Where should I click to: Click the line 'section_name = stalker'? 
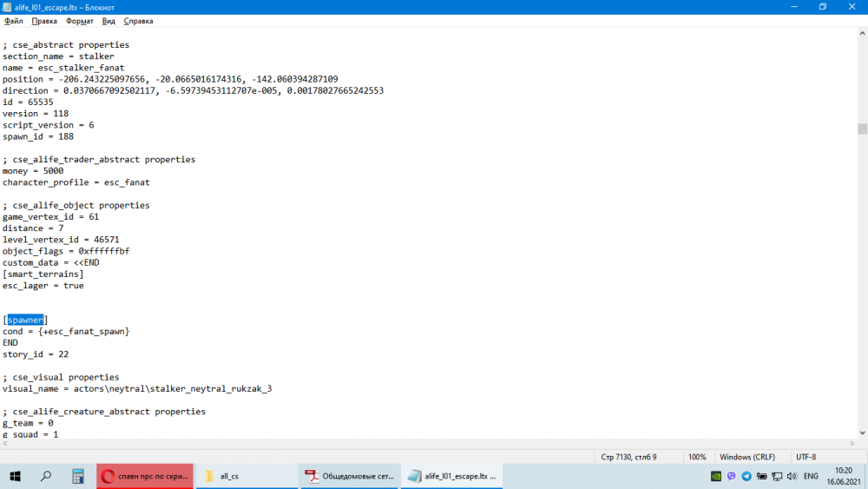tap(58, 56)
